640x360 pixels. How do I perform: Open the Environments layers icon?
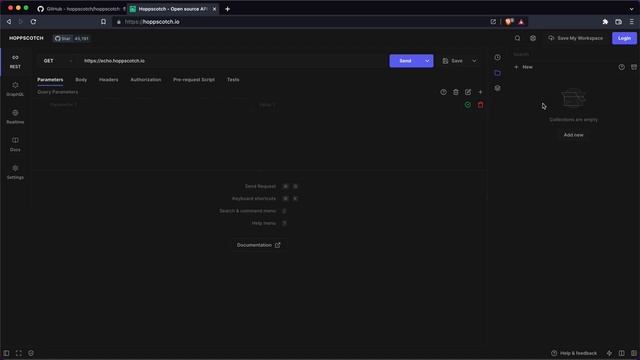[497, 88]
